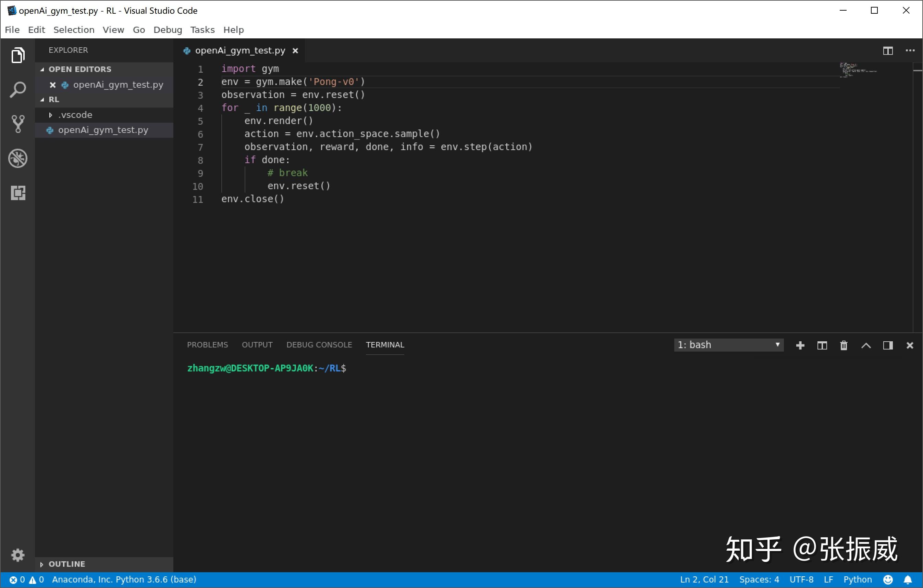
Task: Close the terminal panel
Action: click(x=910, y=345)
